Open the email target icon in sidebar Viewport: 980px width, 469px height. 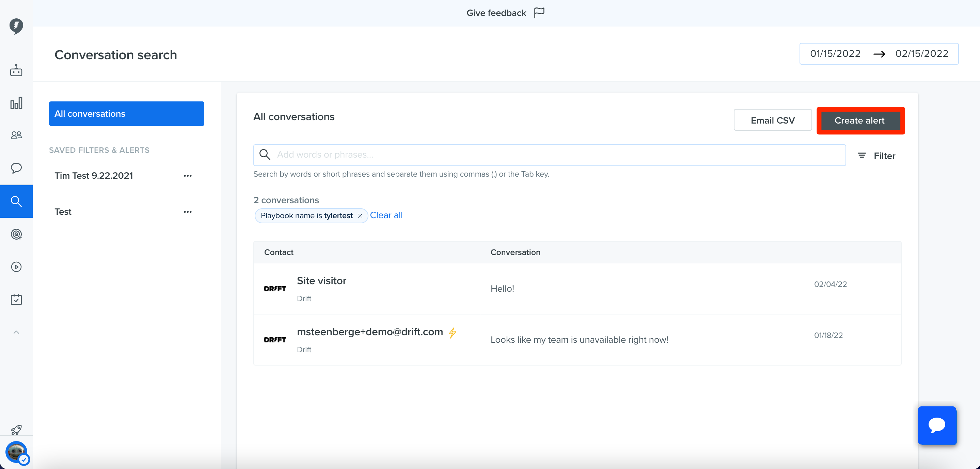click(x=16, y=234)
